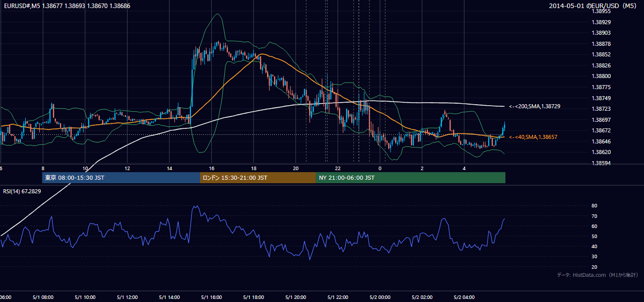Click RSI scale value 60
The height and width of the screenshot is (302, 644).
tap(594, 226)
